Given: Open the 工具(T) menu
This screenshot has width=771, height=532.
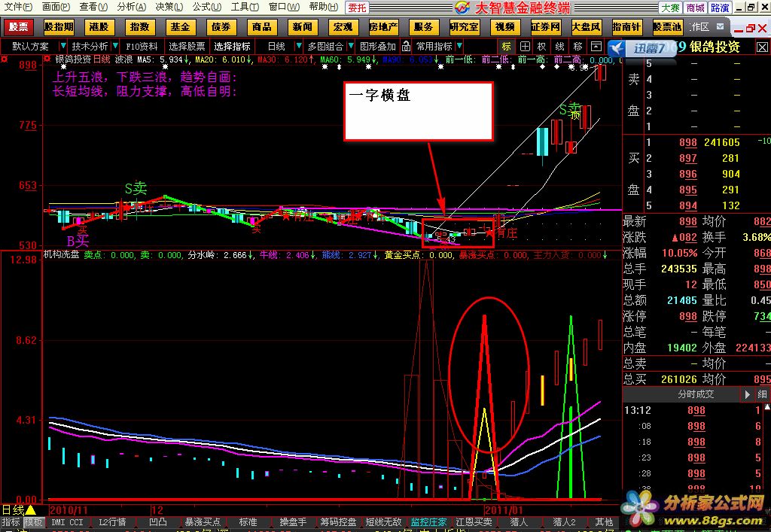Looking at the screenshot, I should pos(245,7).
